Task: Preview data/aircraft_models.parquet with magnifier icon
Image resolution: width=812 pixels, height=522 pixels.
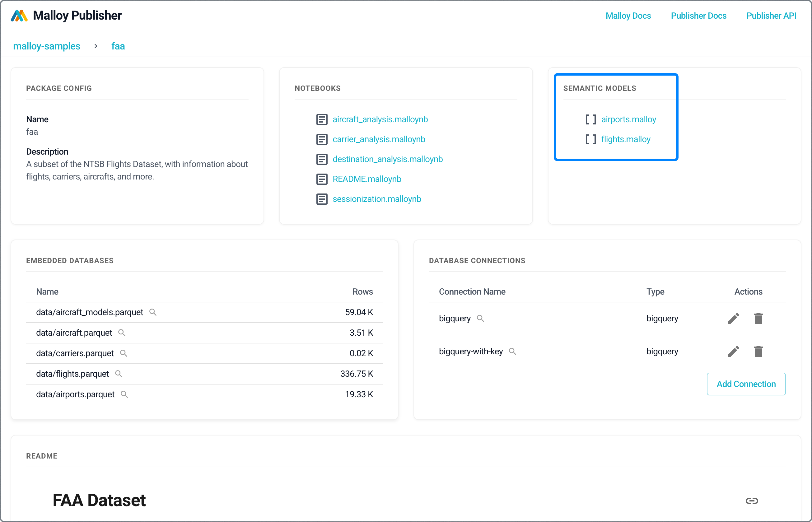Action: 153,312
